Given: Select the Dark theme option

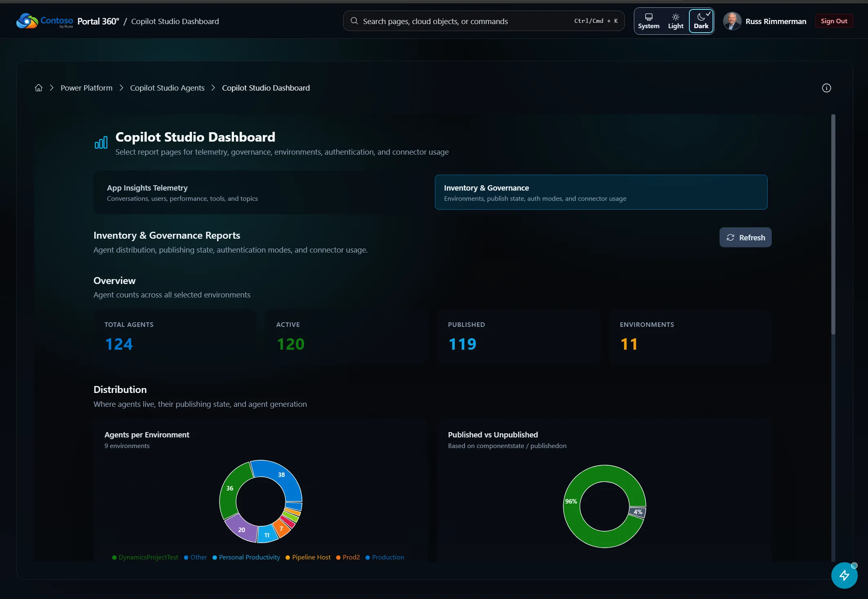Looking at the screenshot, I should coord(701,21).
